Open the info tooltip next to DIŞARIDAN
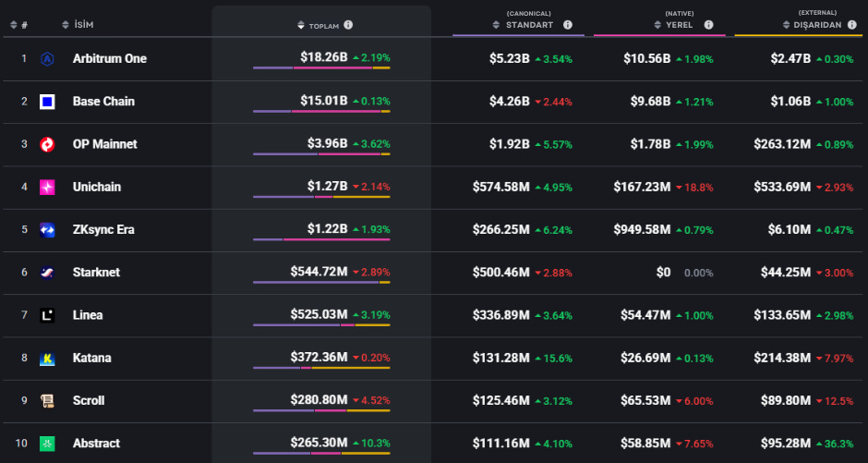This screenshot has height=463, width=868. [853, 25]
